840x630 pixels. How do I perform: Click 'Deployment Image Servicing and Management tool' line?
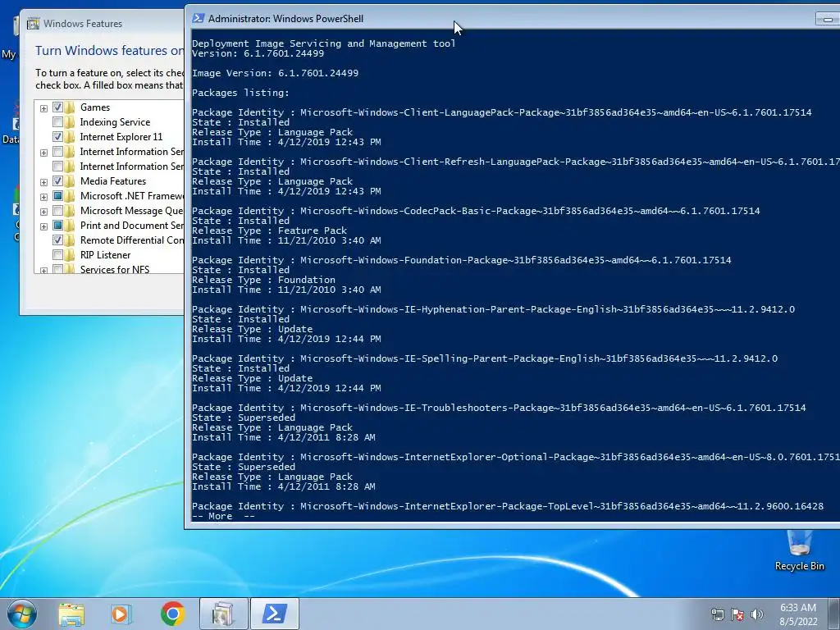(323, 43)
